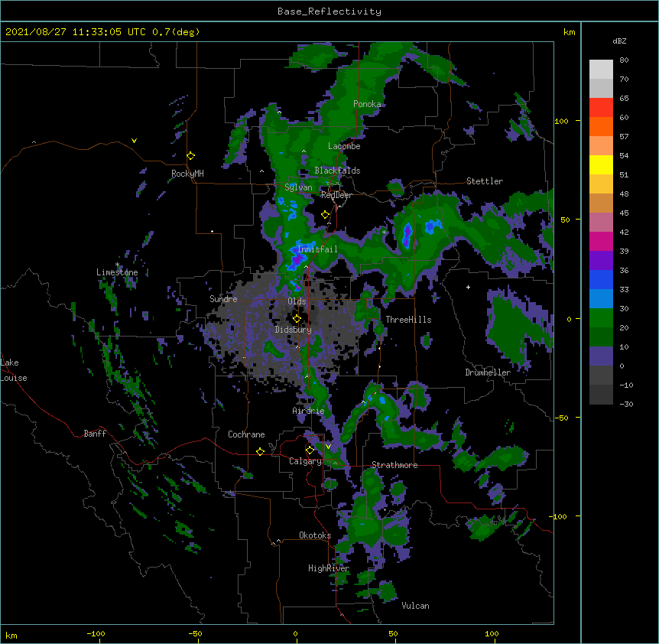The image size is (659, 644).
Task: Select the Strathmore label
Action: (x=394, y=465)
